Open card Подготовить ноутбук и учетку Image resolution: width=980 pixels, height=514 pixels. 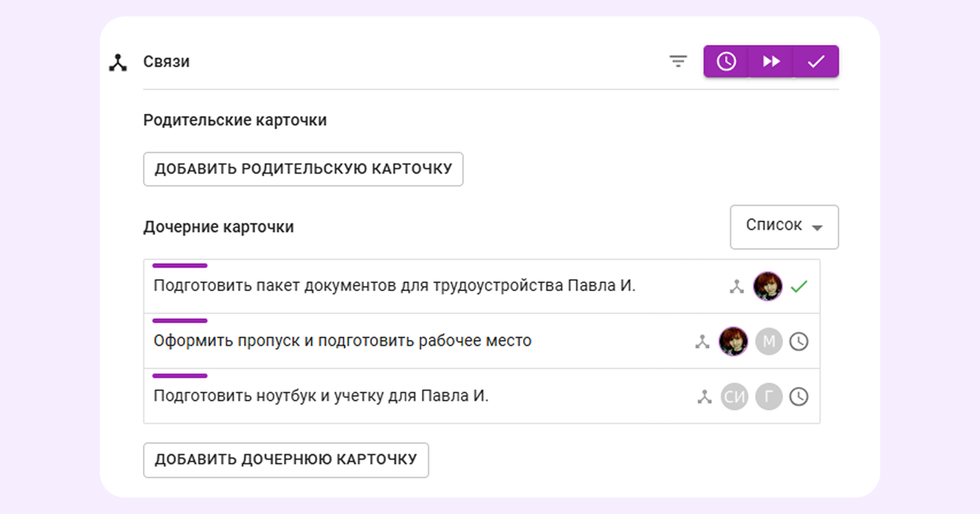point(321,396)
